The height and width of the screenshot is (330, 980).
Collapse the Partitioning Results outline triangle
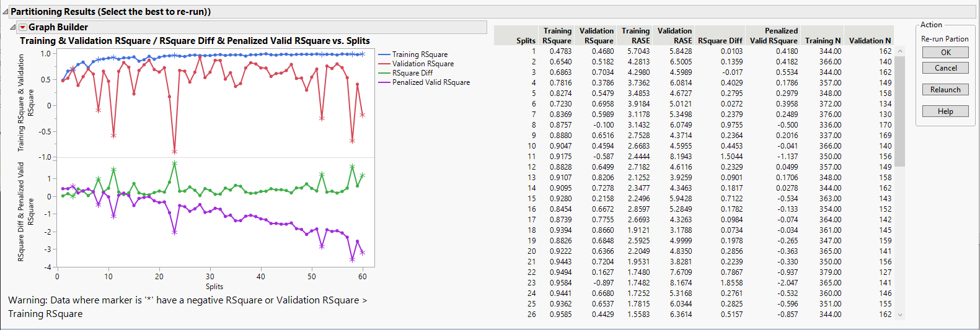pos(6,12)
